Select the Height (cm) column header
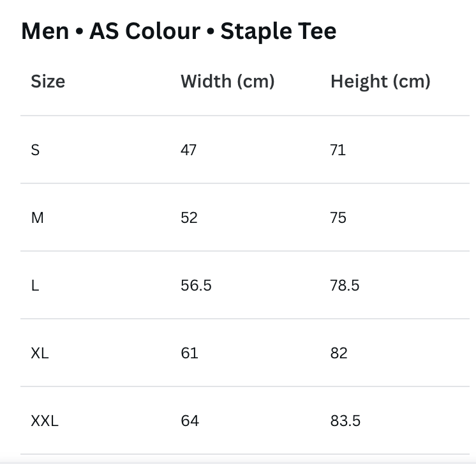The width and height of the screenshot is (476, 465). 380,82
